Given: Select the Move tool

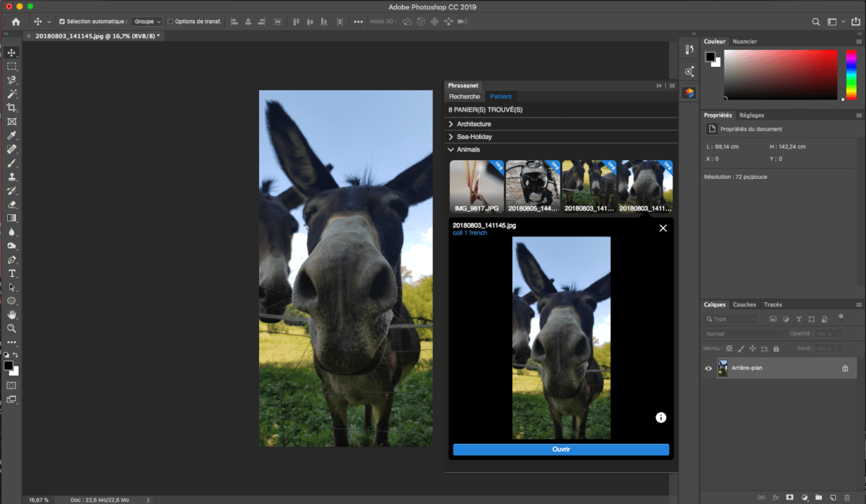Looking at the screenshot, I should click(x=10, y=52).
